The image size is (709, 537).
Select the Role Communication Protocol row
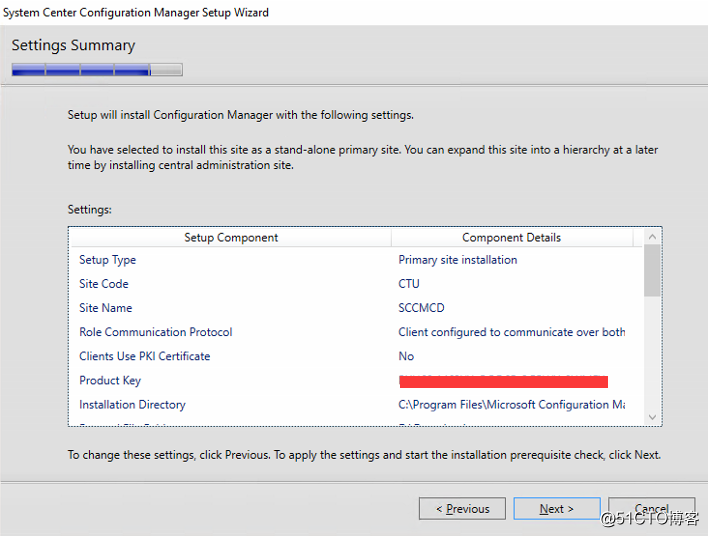click(x=356, y=332)
